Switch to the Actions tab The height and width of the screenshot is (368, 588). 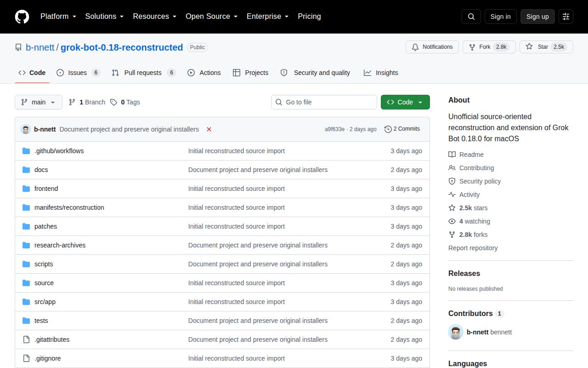pyautogui.click(x=204, y=73)
